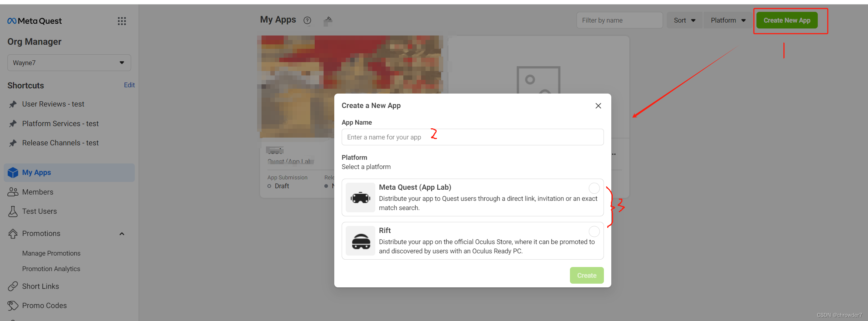
Task: Click help icon next to My Apps
Action: point(307,20)
